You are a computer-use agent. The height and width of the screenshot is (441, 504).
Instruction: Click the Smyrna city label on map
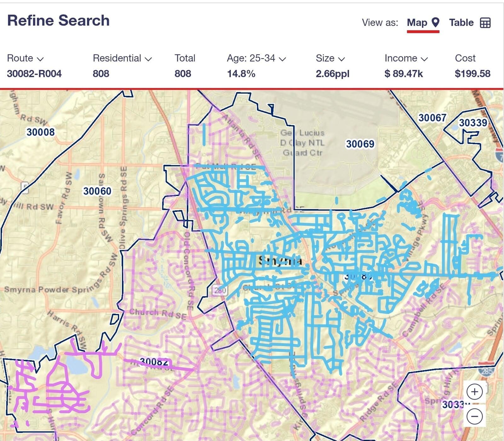[280, 261]
